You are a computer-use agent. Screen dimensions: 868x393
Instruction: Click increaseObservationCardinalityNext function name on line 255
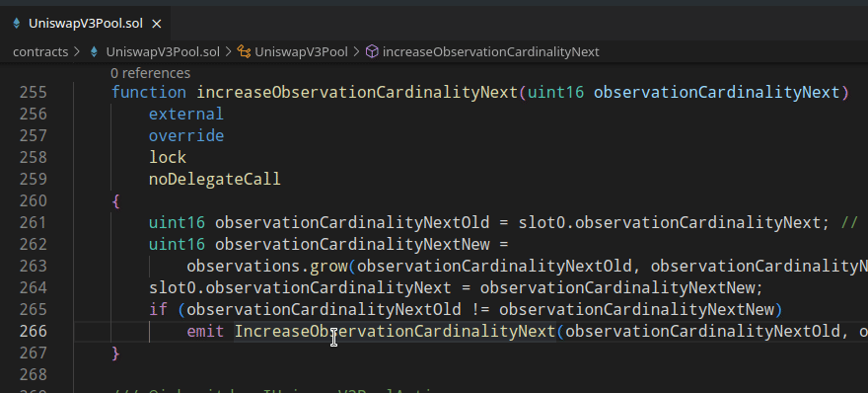(x=357, y=92)
